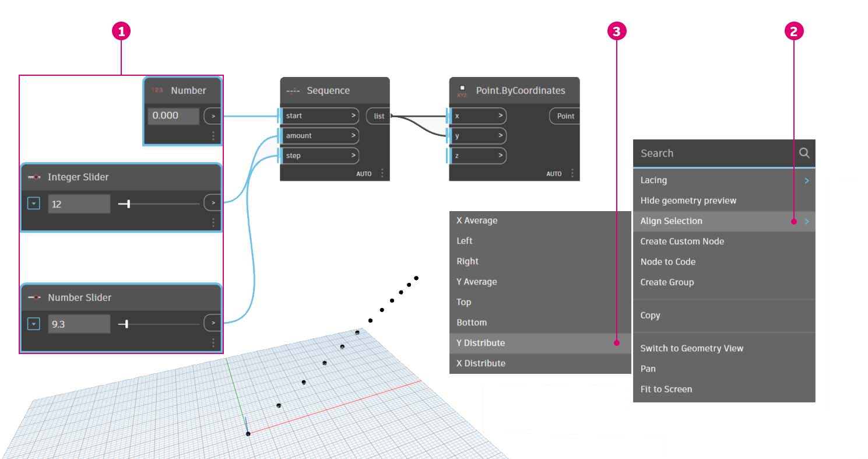Open Point.ByCoordinates node options dots
This screenshot has height=459, width=868.
click(x=572, y=173)
